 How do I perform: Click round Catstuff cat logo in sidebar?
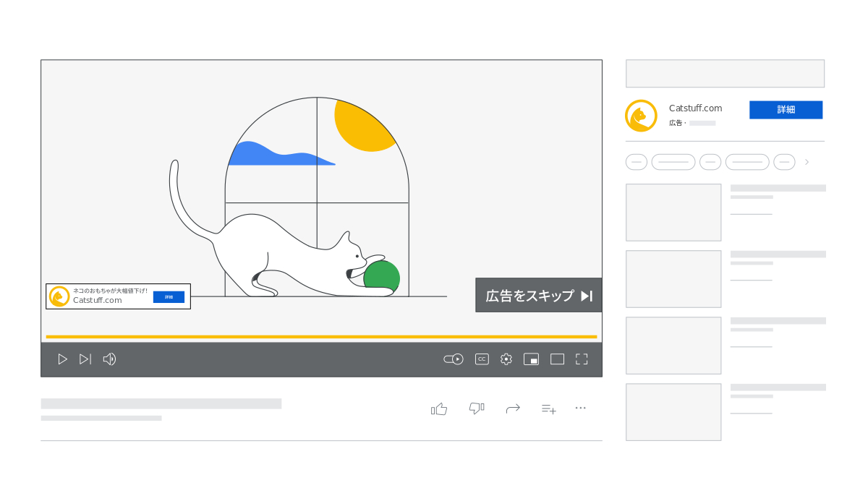click(641, 116)
